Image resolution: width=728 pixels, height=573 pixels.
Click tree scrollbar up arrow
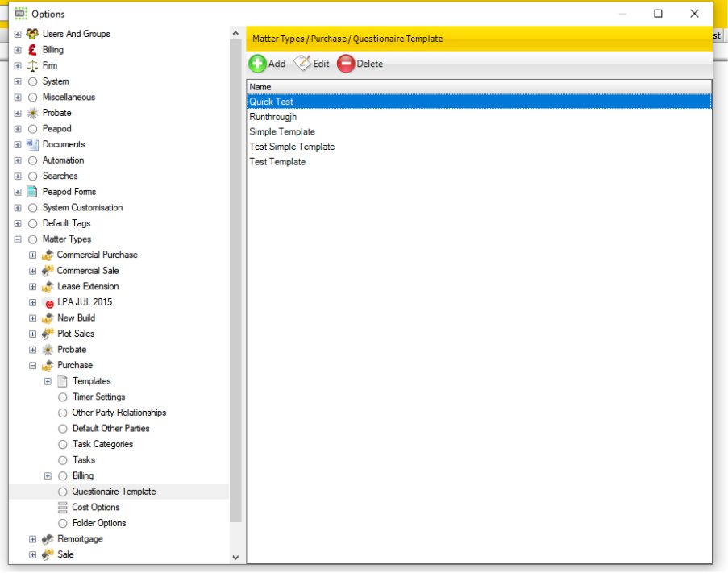point(235,33)
